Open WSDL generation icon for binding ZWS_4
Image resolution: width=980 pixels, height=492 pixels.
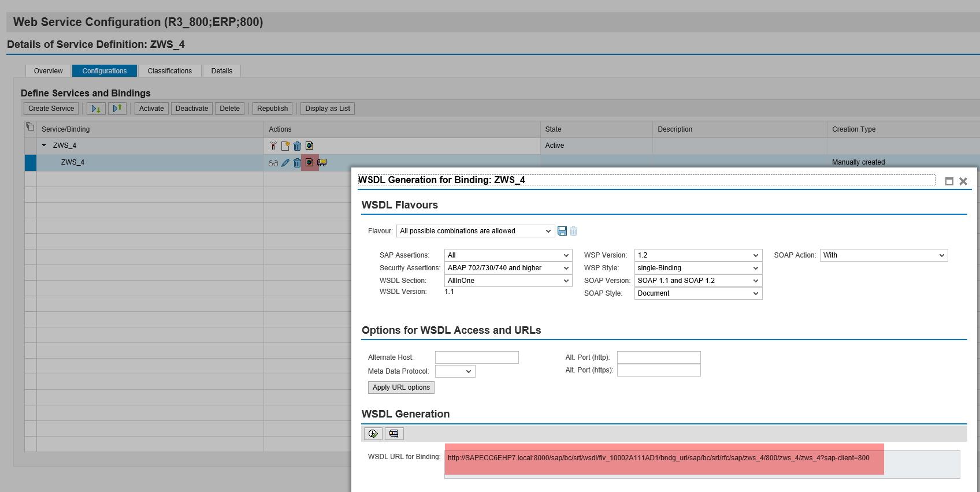(310, 163)
